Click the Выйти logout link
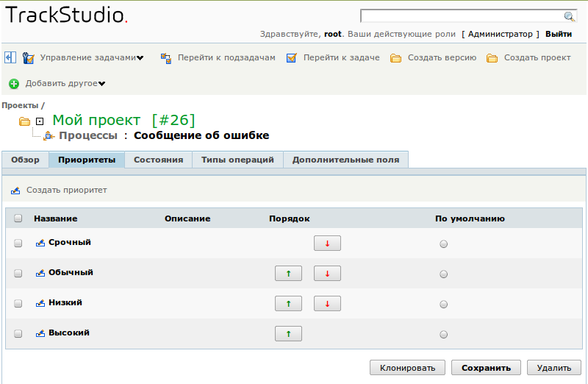588x384 pixels. 559,34
